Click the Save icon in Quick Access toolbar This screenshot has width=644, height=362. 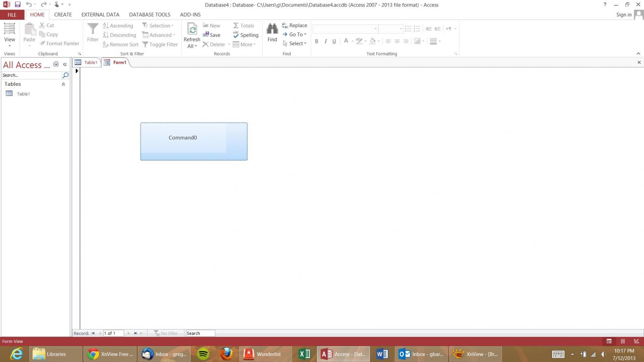18,5
